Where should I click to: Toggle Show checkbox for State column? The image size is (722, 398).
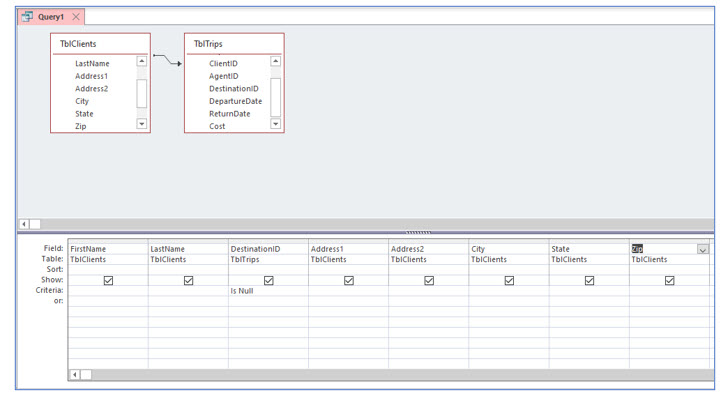(x=589, y=280)
